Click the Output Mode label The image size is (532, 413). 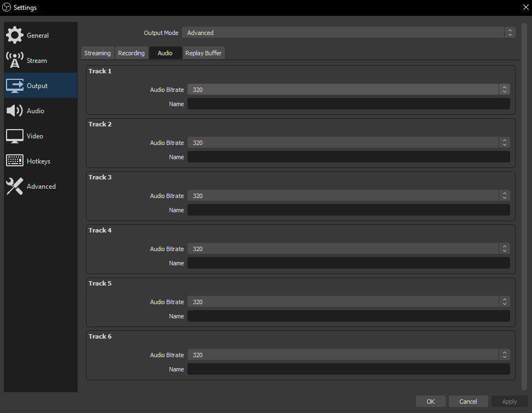pyautogui.click(x=161, y=33)
